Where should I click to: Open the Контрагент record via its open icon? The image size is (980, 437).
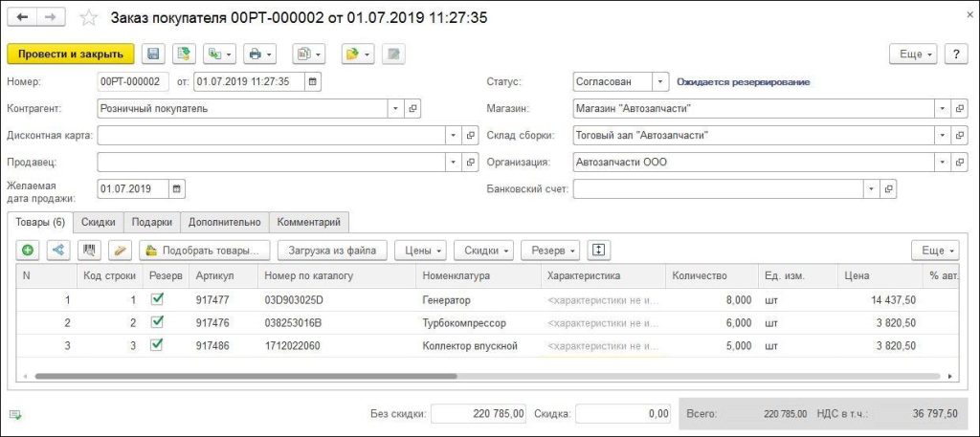point(412,108)
